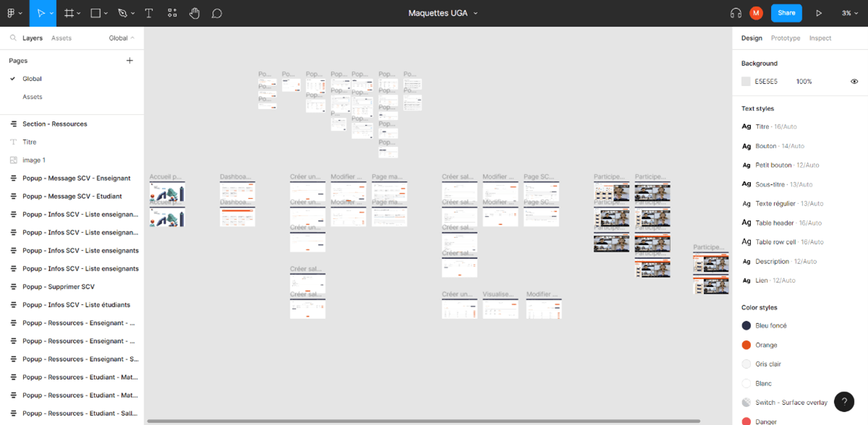Screen dimensions: 868x425
Task: Switch to the Assets tab
Action: point(61,38)
